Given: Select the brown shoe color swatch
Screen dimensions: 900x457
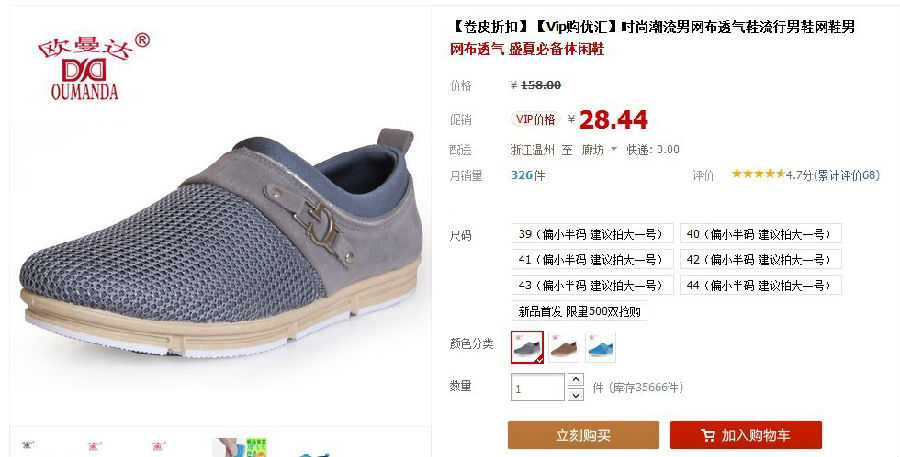Looking at the screenshot, I should point(564,347).
